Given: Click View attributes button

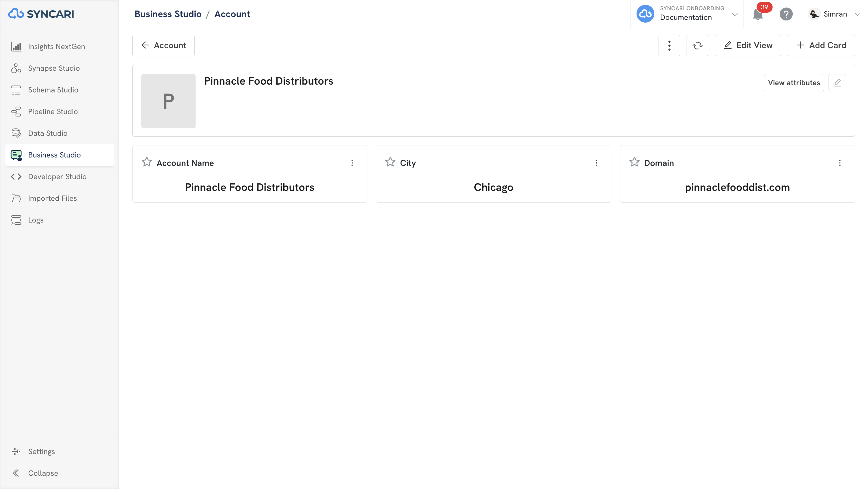Looking at the screenshot, I should [794, 83].
